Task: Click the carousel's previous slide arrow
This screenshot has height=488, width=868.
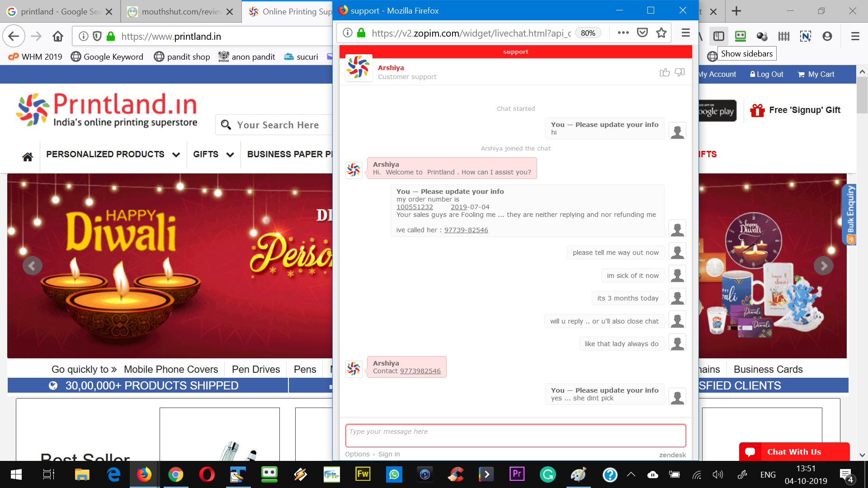Action: [x=32, y=266]
